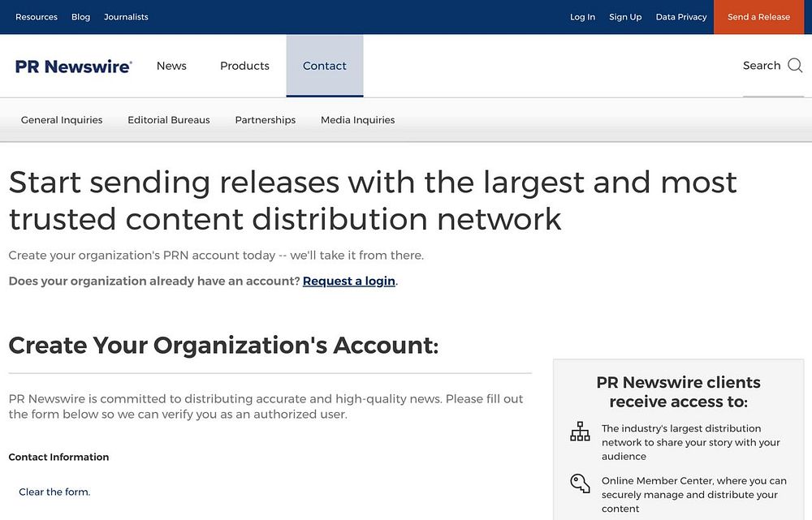Open the Resources link in top bar

coord(37,17)
